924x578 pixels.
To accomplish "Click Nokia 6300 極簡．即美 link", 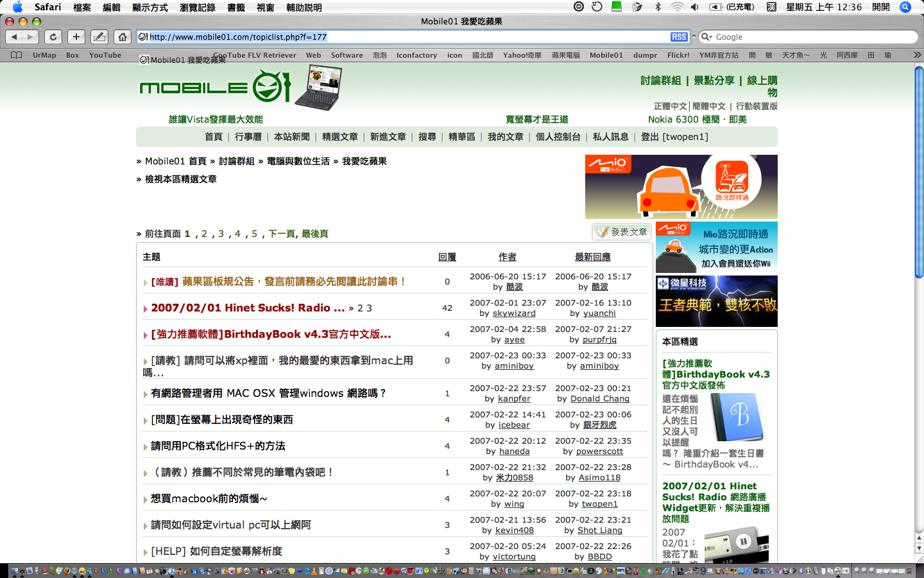I will [697, 119].
